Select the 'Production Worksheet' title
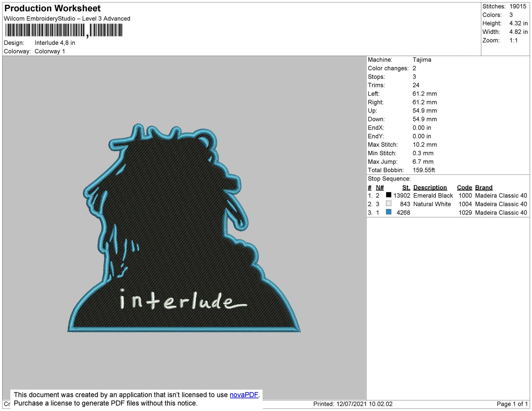This screenshot has width=532, height=411. [52, 8]
